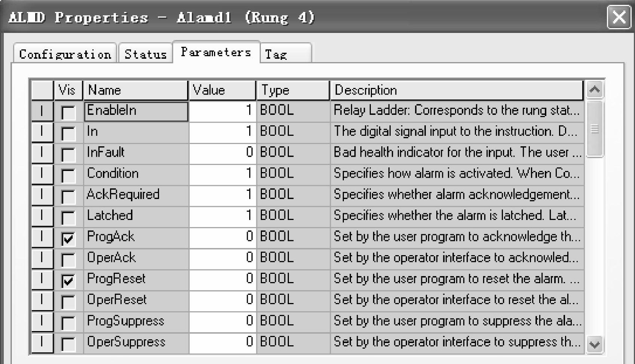635x364 pixels.
Task: Select the Value cell for AckRequired
Action: click(222, 195)
